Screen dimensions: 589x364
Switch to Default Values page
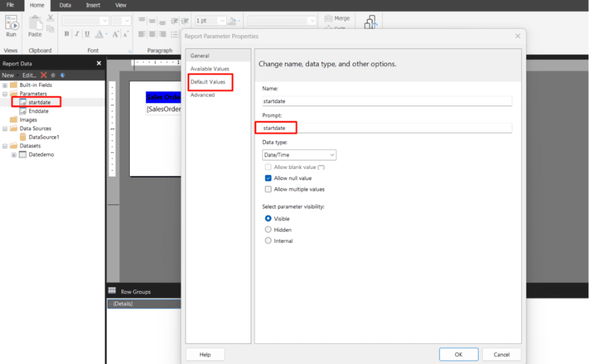207,82
